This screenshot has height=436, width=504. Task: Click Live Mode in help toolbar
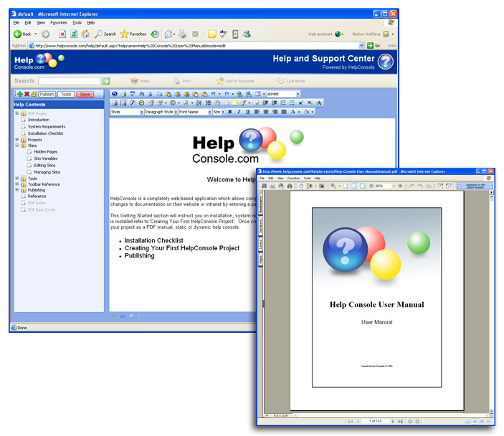291,81
